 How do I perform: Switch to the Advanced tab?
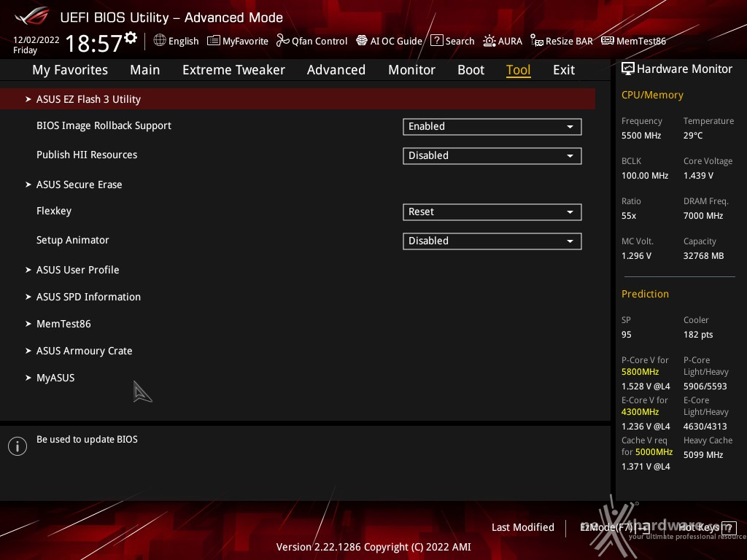(x=336, y=70)
